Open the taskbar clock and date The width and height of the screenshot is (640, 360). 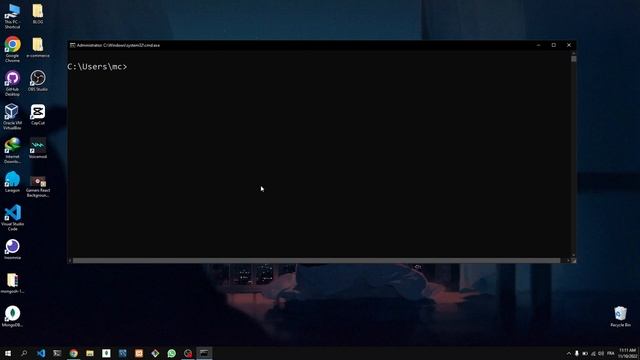coord(628,353)
